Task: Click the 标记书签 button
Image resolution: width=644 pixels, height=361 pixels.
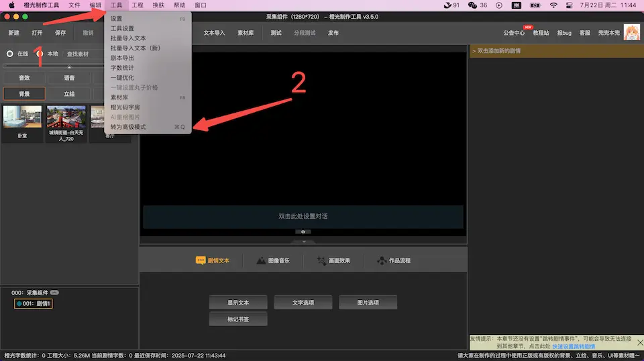Action: 238,319
